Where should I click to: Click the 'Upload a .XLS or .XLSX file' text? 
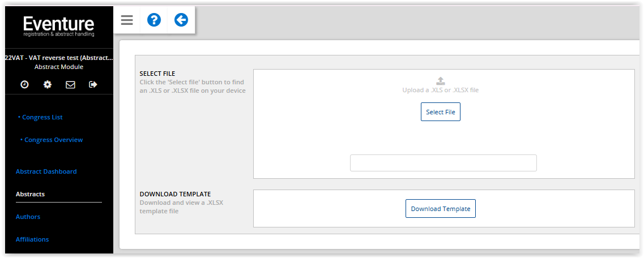coord(441,90)
